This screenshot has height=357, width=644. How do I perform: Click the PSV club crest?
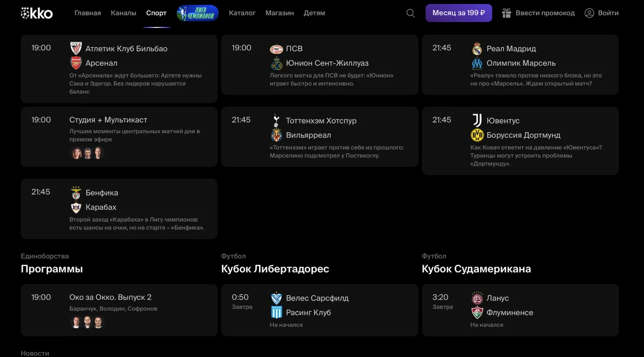[x=276, y=49]
